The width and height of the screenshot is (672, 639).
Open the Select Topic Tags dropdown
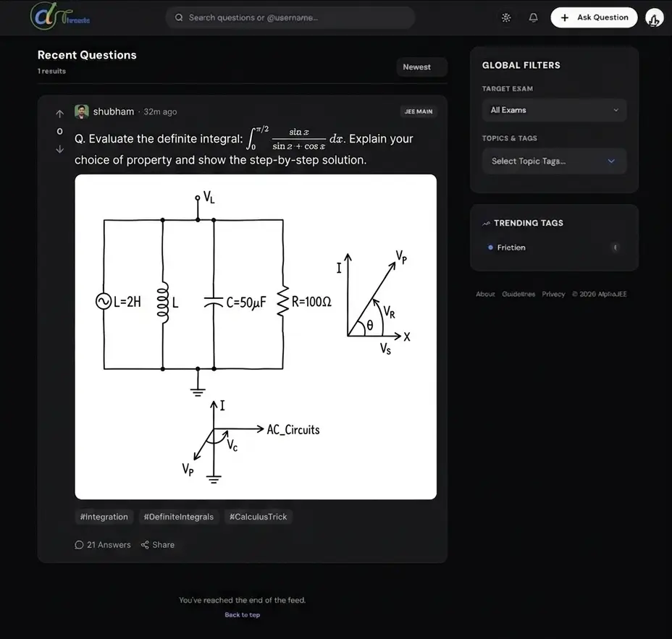554,161
